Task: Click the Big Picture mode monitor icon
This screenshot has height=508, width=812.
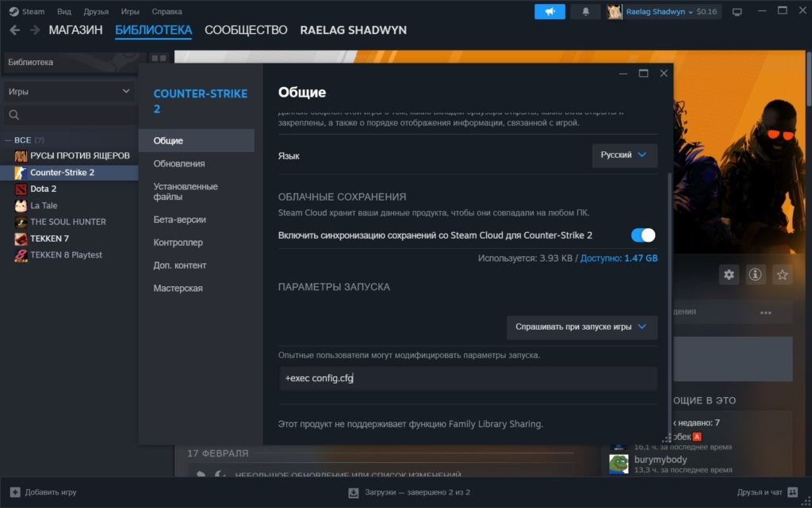Action: 737,12
